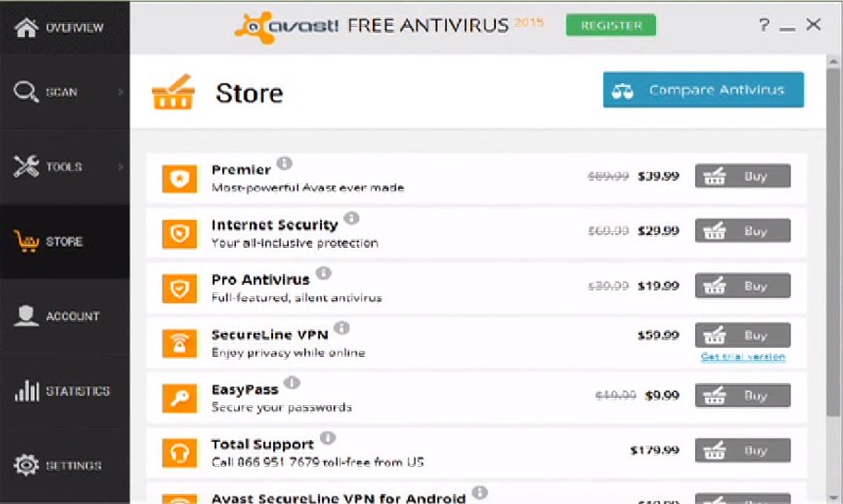Show info about SecureLine VPN
The image size is (843, 504).
point(341,327)
